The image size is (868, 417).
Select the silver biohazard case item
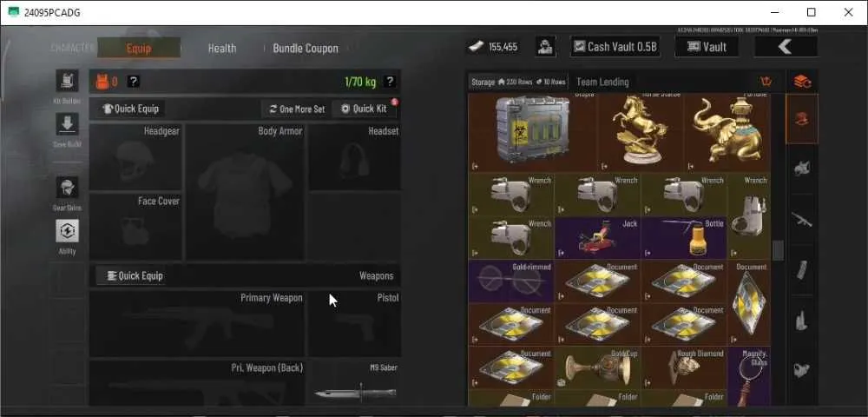(x=533, y=132)
